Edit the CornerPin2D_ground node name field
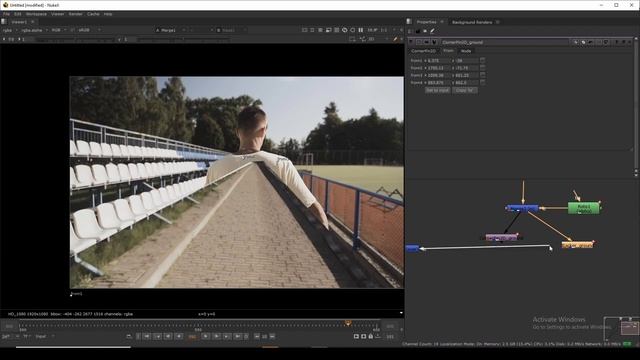This screenshot has width=640, height=360. [x=504, y=42]
